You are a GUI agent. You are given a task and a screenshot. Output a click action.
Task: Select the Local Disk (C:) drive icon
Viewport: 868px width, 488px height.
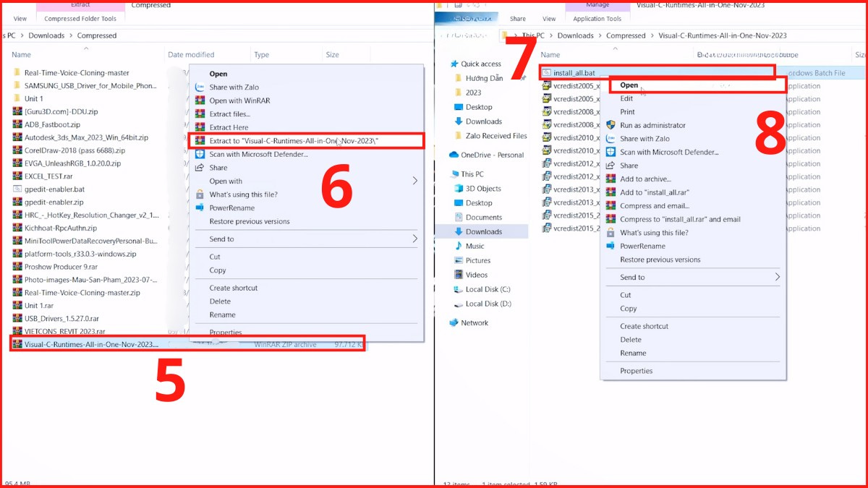456,289
